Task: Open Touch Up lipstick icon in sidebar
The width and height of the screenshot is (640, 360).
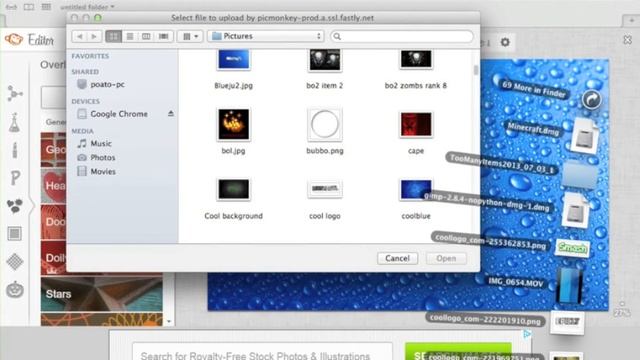Action: pos(15,150)
